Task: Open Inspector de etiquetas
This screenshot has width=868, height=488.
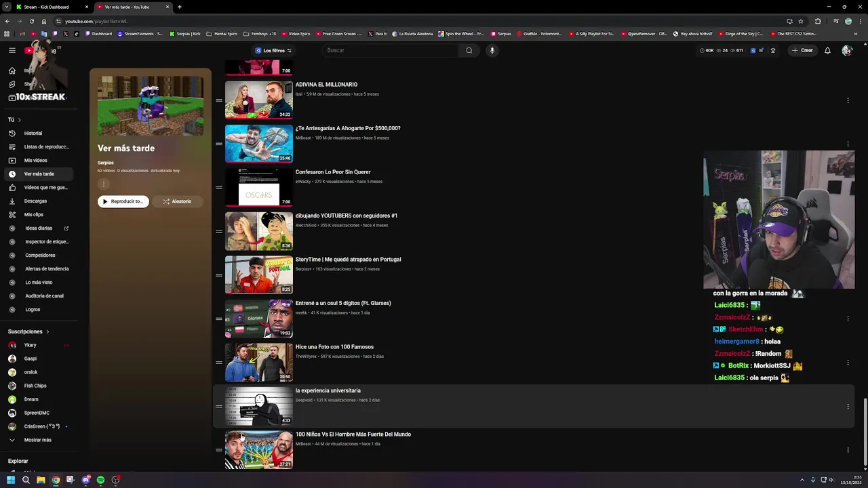Action: pos(39,242)
